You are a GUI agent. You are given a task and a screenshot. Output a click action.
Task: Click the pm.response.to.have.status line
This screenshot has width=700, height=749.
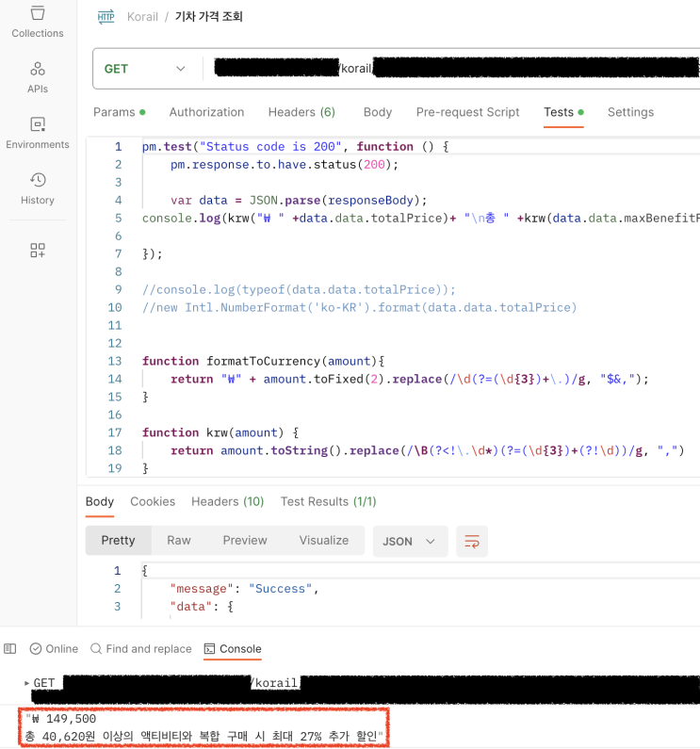tap(285, 165)
